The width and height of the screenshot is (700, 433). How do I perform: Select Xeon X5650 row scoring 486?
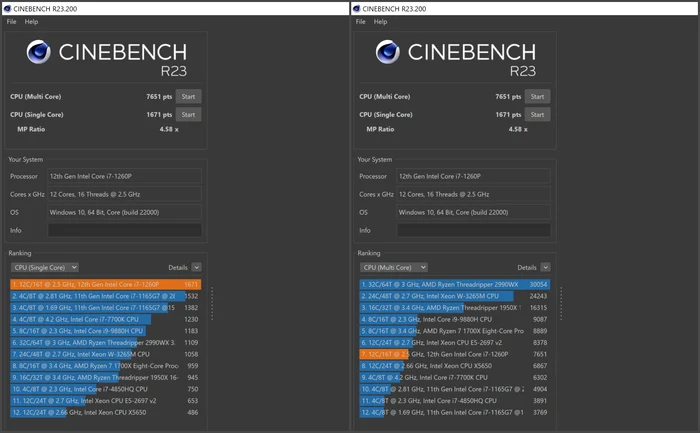coord(105,412)
